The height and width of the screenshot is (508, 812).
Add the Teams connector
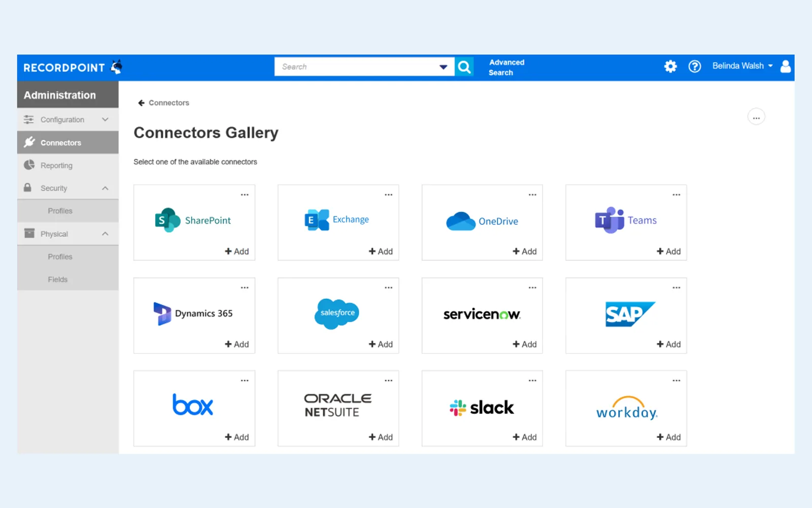(x=669, y=251)
